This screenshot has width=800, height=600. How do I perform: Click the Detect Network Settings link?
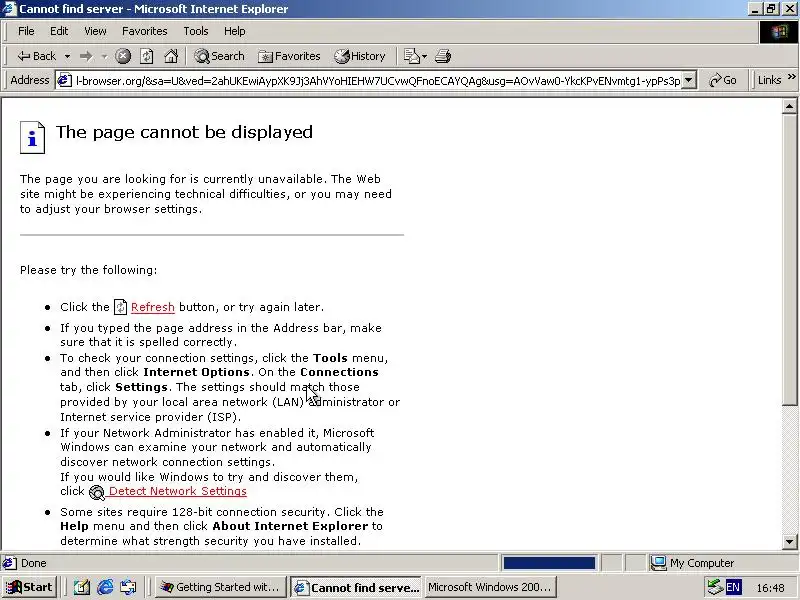pos(178,491)
